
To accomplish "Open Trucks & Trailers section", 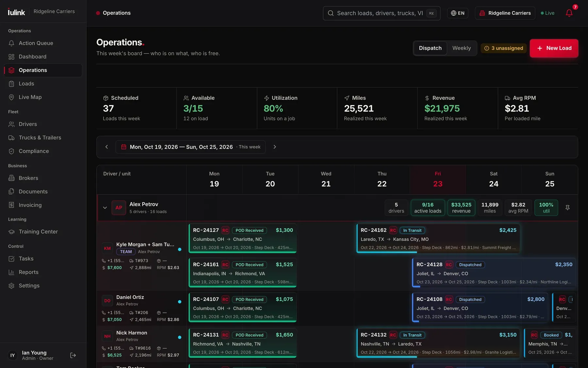I will [43, 138].
